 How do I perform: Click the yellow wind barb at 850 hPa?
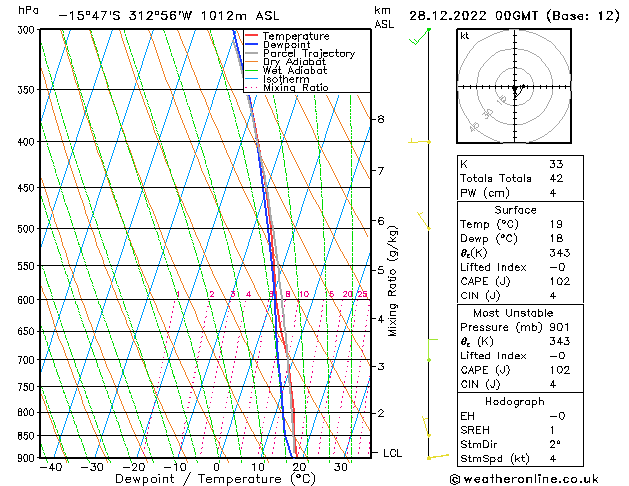pos(426,426)
